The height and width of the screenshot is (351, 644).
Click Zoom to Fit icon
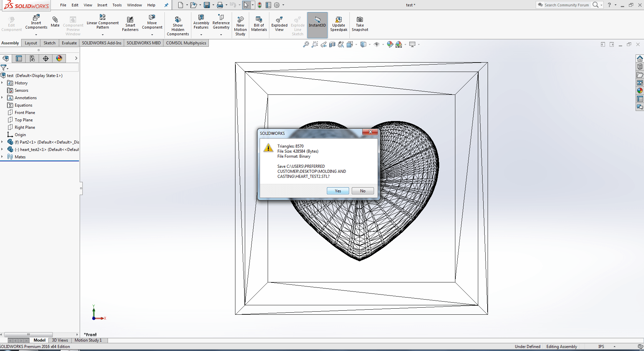(x=306, y=44)
